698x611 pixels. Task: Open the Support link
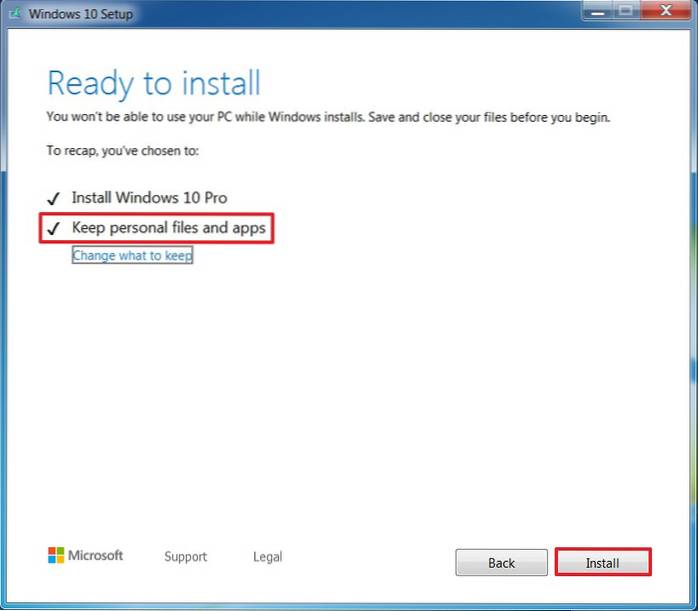point(185,557)
